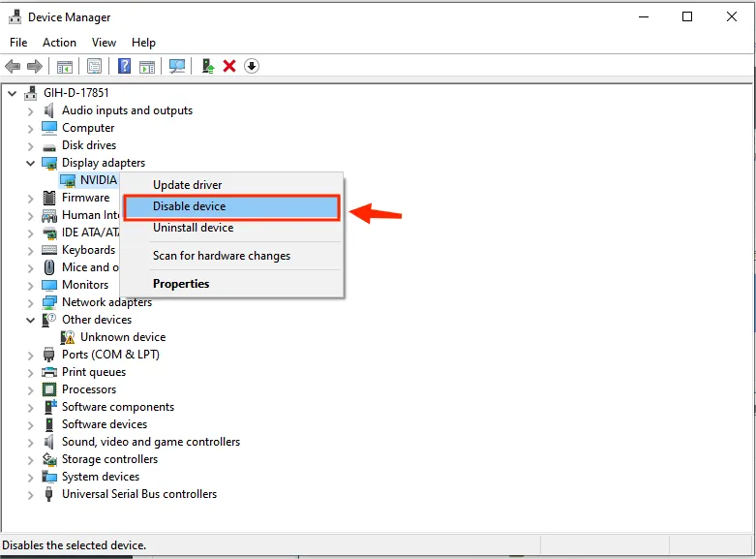Maximize the Device Manager window
756x559 pixels.
pyautogui.click(x=687, y=16)
